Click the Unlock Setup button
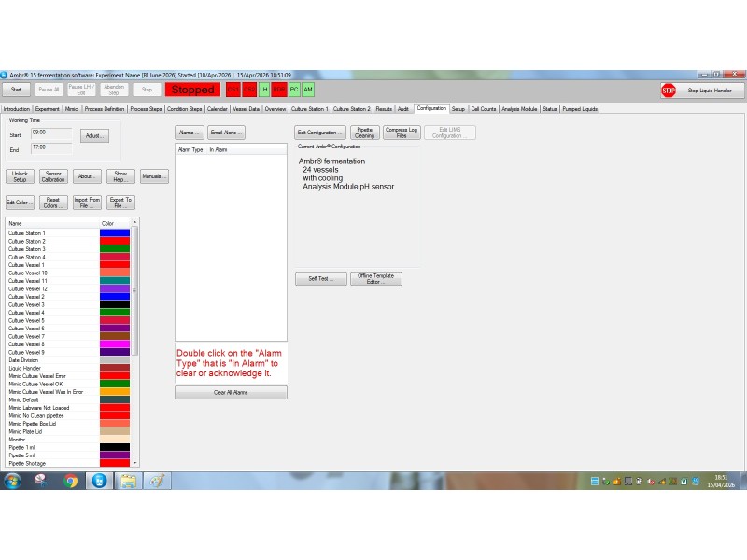The image size is (747, 560). tap(20, 176)
